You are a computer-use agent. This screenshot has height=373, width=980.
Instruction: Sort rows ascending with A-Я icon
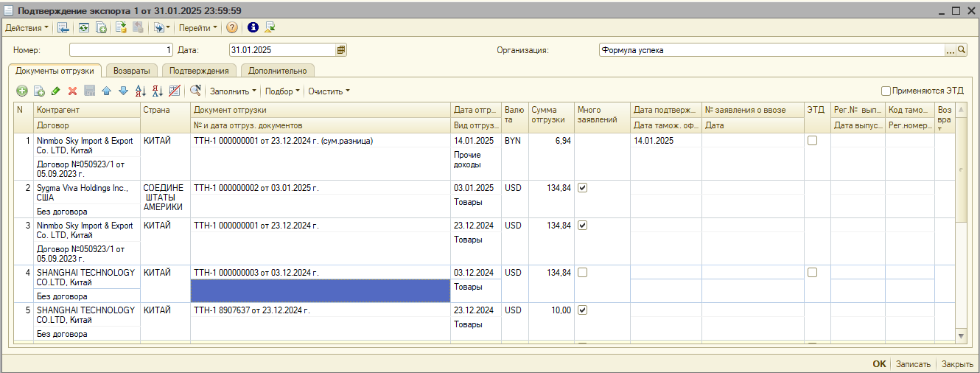141,91
